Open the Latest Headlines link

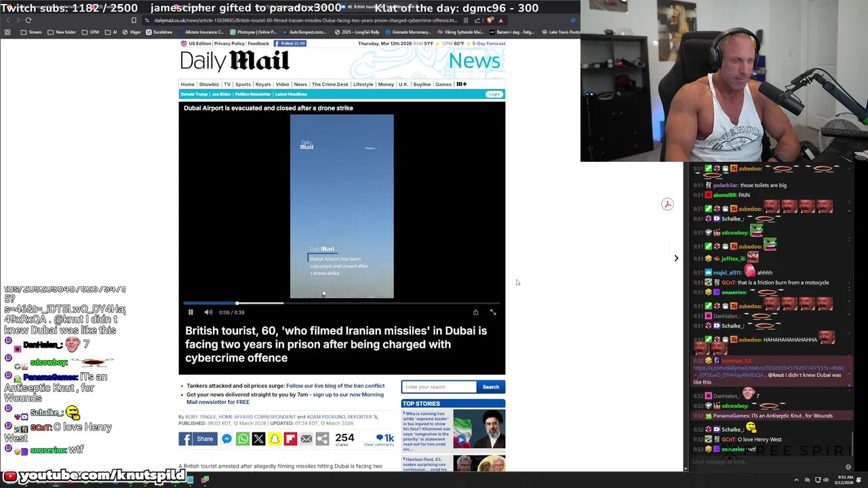291,94
